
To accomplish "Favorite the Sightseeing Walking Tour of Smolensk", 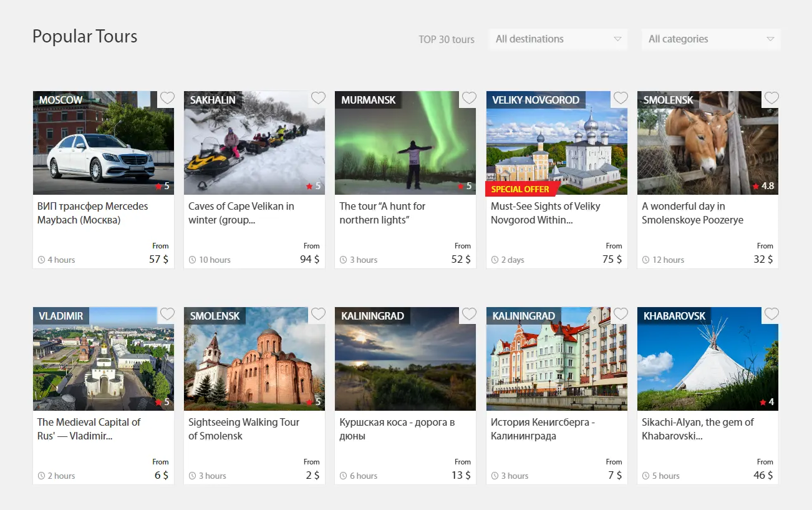I will pyautogui.click(x=318, y=314).
